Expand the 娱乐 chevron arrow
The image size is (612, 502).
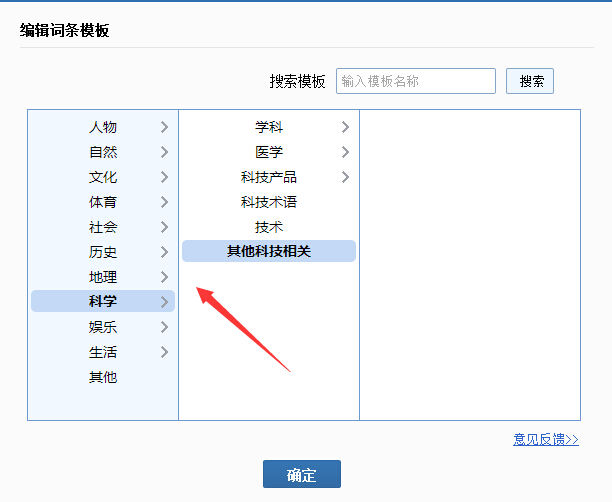pos(164,327)
